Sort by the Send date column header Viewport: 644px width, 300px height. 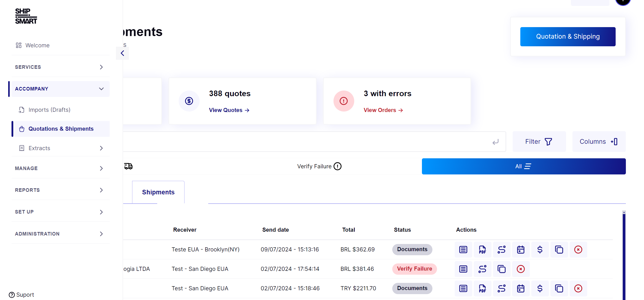tap(275, 230)
